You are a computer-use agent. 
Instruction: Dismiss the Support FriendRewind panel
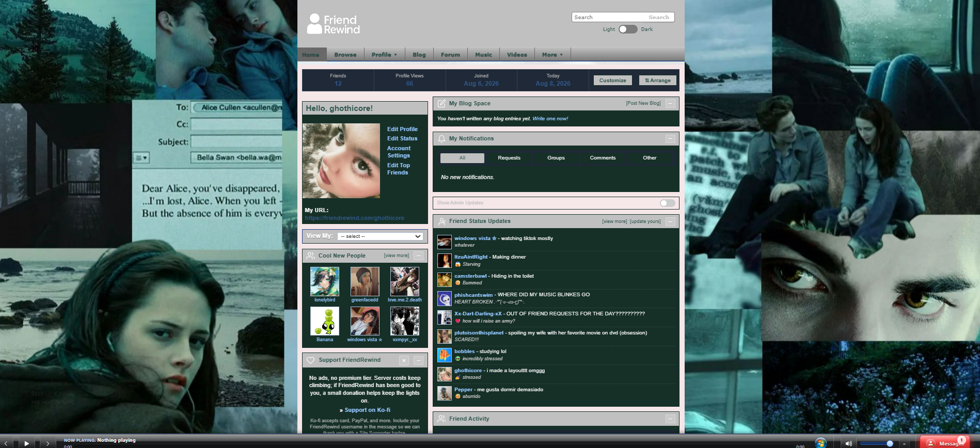click(404, 360)
